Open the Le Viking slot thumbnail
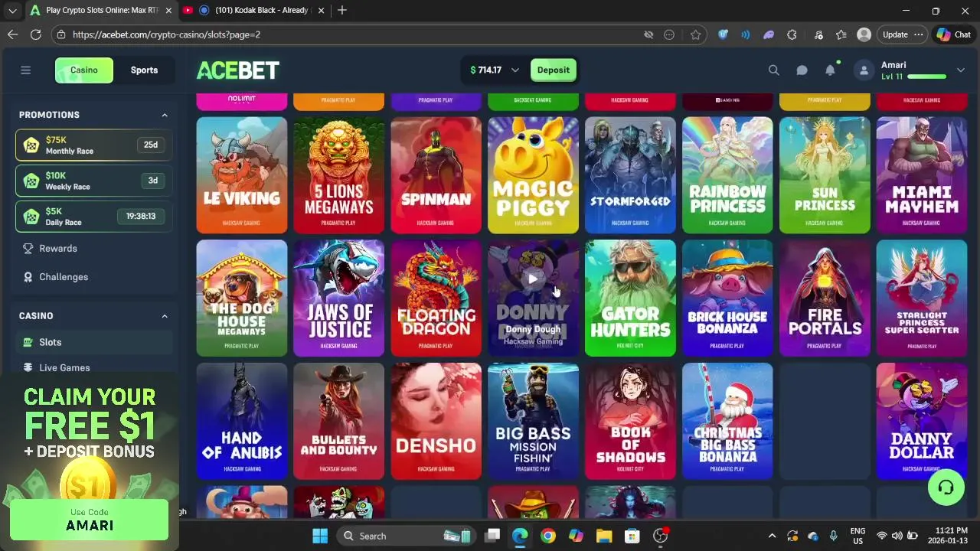Image resolution: width=980 pixels, height=551 pixels. coord(242,175)
